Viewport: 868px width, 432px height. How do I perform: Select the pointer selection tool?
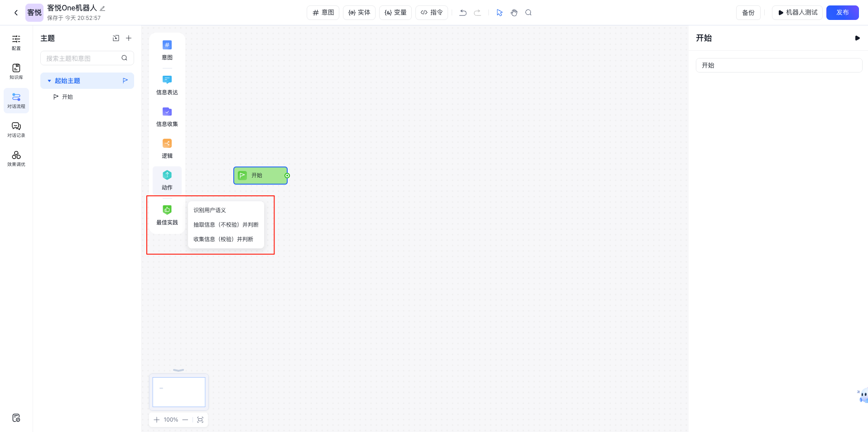tap(499, 13)
